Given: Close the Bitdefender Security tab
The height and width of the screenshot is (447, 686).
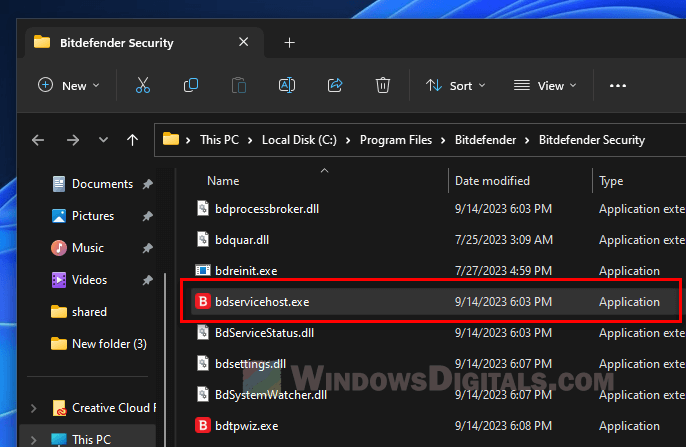Looking at the screenshot, I should point(244,42).
